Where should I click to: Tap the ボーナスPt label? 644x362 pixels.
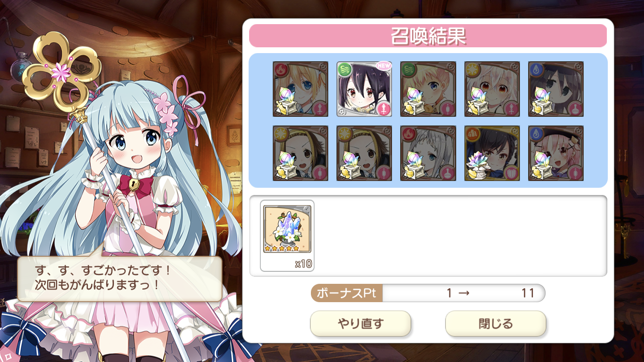tap(346, 293)
